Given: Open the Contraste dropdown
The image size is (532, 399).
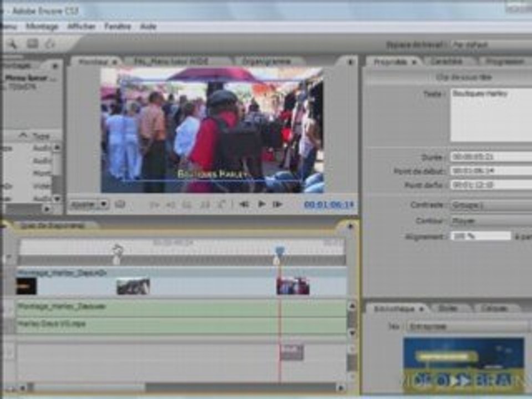Looking at the screenshot, I should pos(491,205).
